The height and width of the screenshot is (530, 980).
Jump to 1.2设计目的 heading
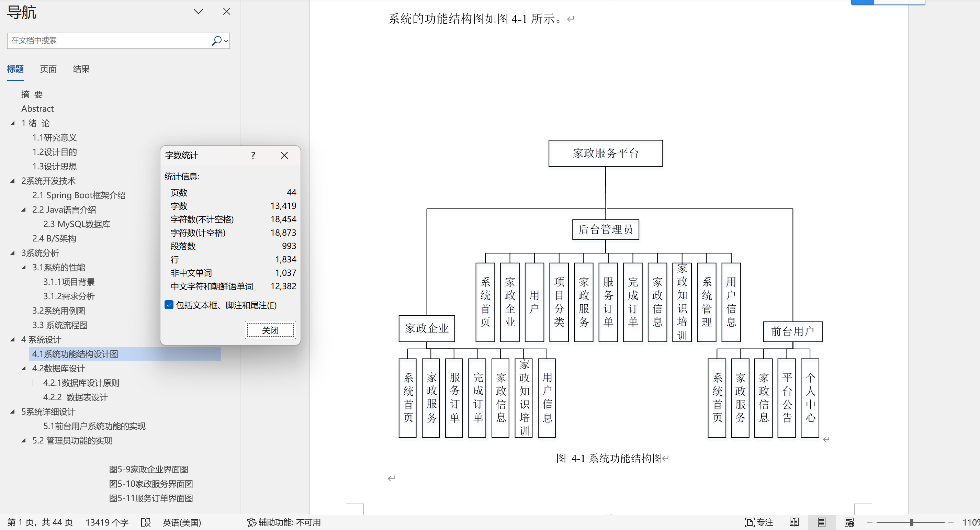pos(54,152)
